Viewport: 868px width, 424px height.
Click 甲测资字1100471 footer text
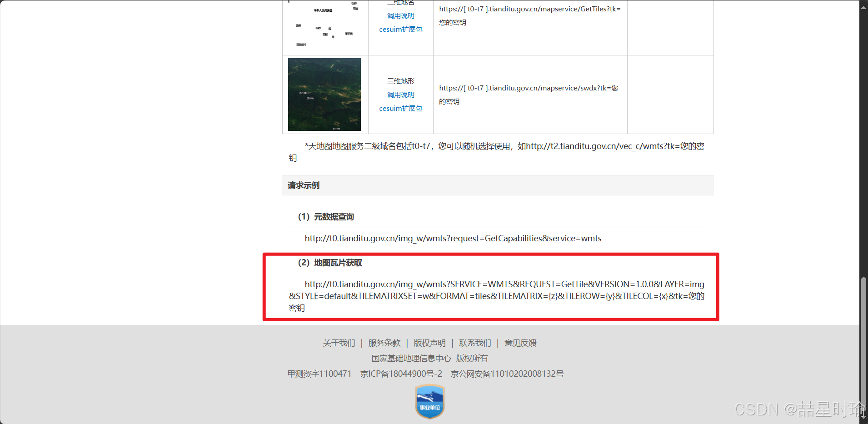(x=319, y=374)
